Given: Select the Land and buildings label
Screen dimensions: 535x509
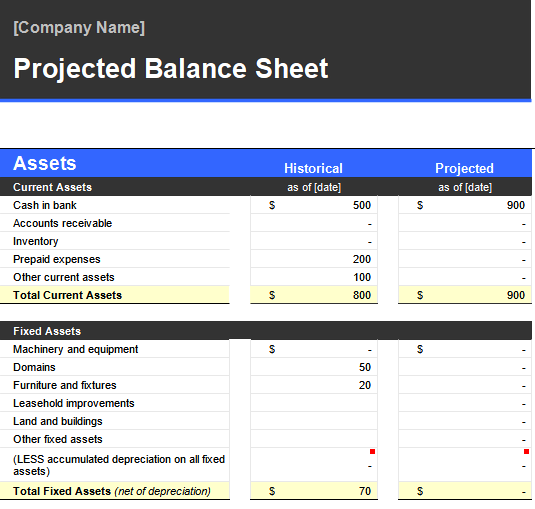Looking at the screenshot, I should pos(58,421).
